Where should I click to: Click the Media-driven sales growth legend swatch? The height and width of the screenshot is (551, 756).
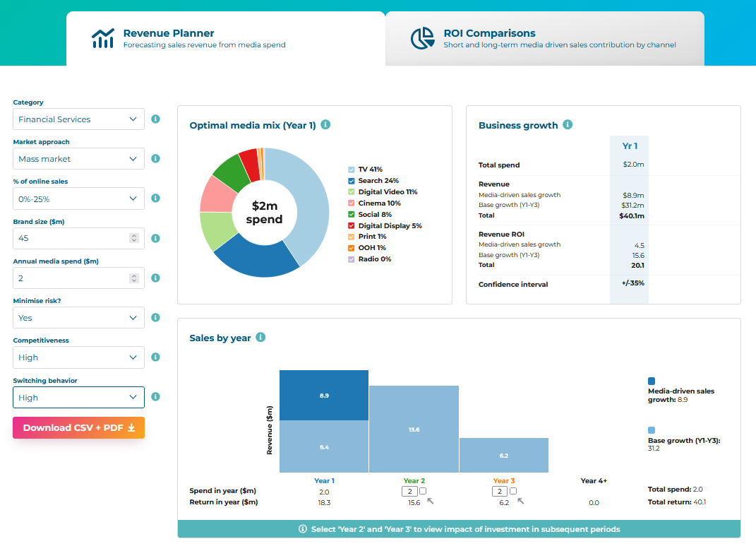(x=652, y=381)
